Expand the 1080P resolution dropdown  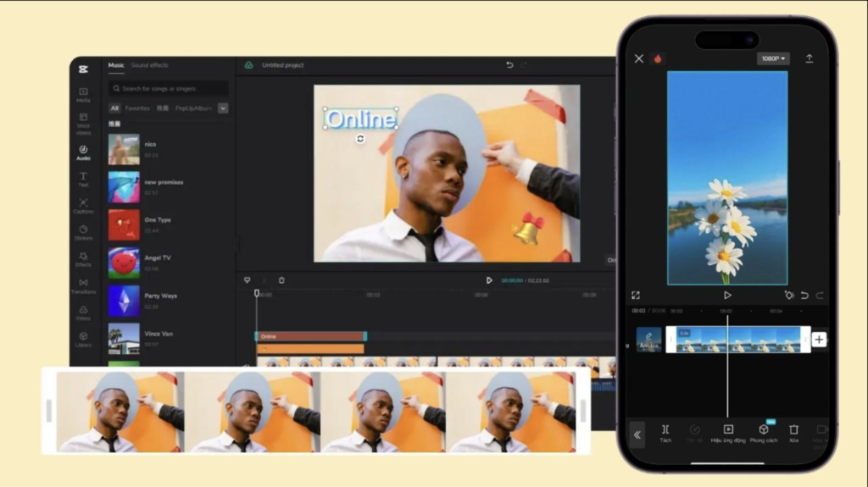tap(772, 58)
